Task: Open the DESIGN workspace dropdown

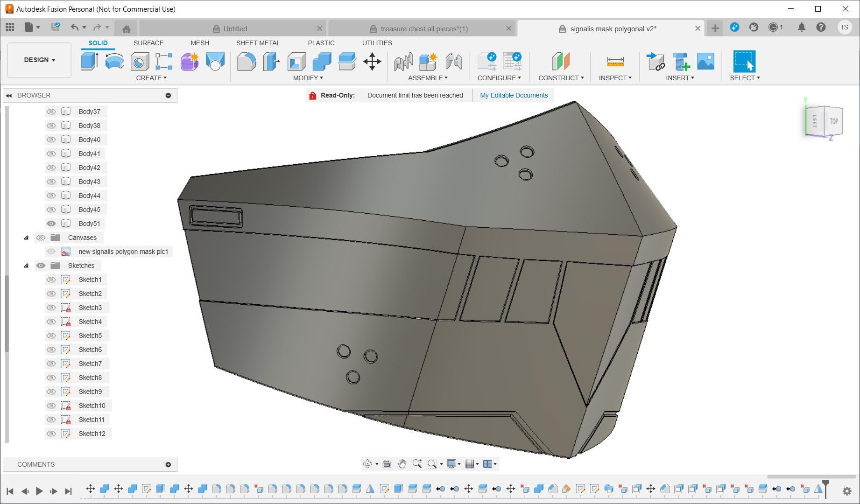Action: [x=39, y=60]
